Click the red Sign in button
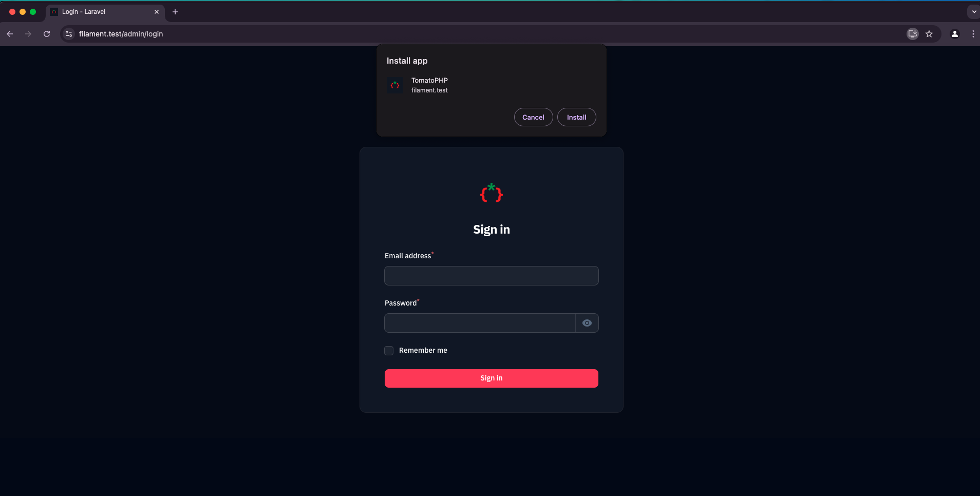 (492, 378)
